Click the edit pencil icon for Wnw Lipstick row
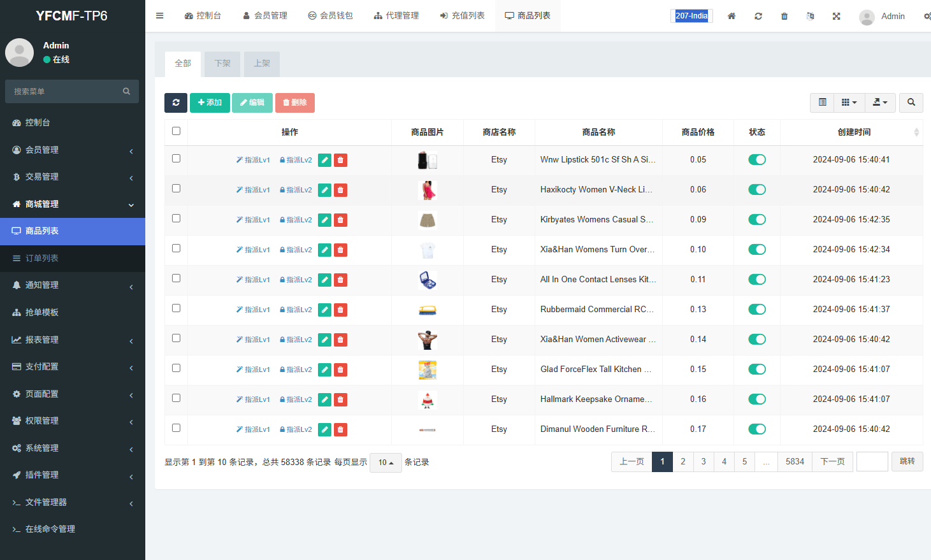The width and height of the screenshot is (931, 560). pyautogui.click(x=324, y=160)
